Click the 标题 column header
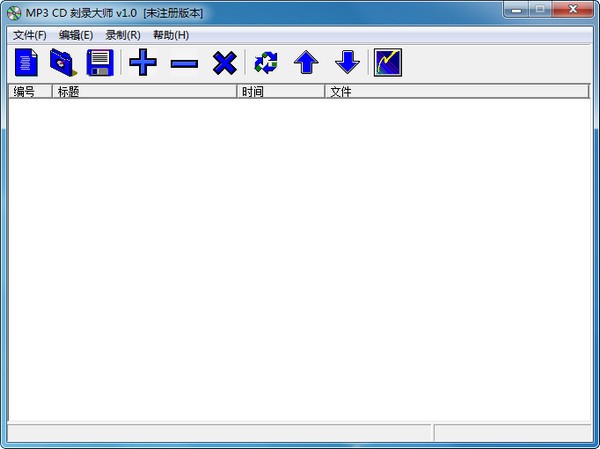This screenshot has height=449, width=600. (144, 92)
